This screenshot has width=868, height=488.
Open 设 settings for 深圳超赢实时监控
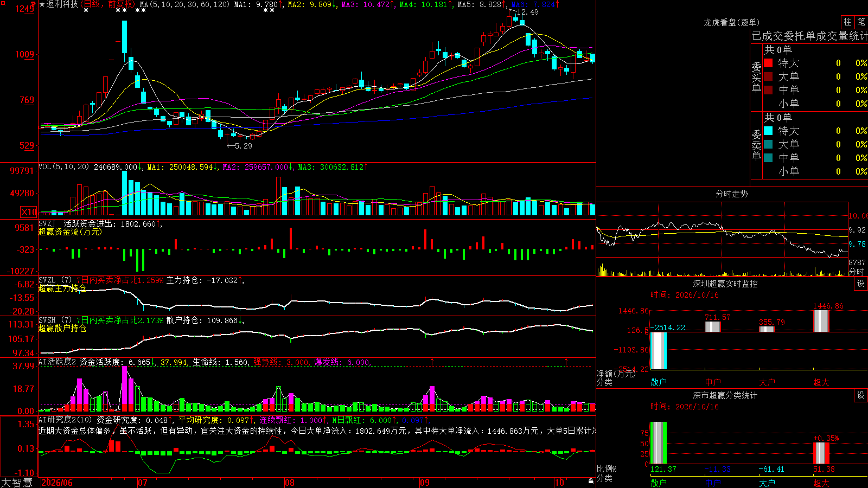[x=861, y=284]
